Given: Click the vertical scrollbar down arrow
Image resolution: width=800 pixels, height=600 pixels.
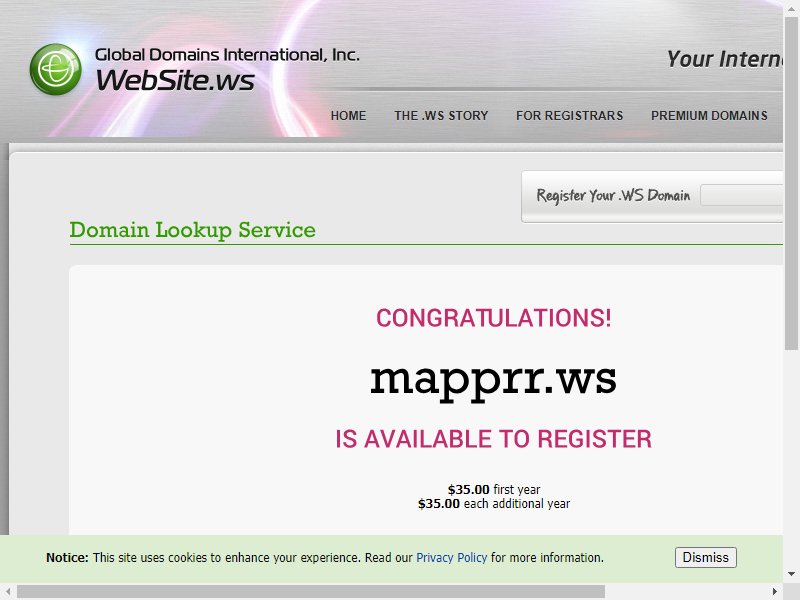Looking at the screenshot, I should (x=791, y=574).
